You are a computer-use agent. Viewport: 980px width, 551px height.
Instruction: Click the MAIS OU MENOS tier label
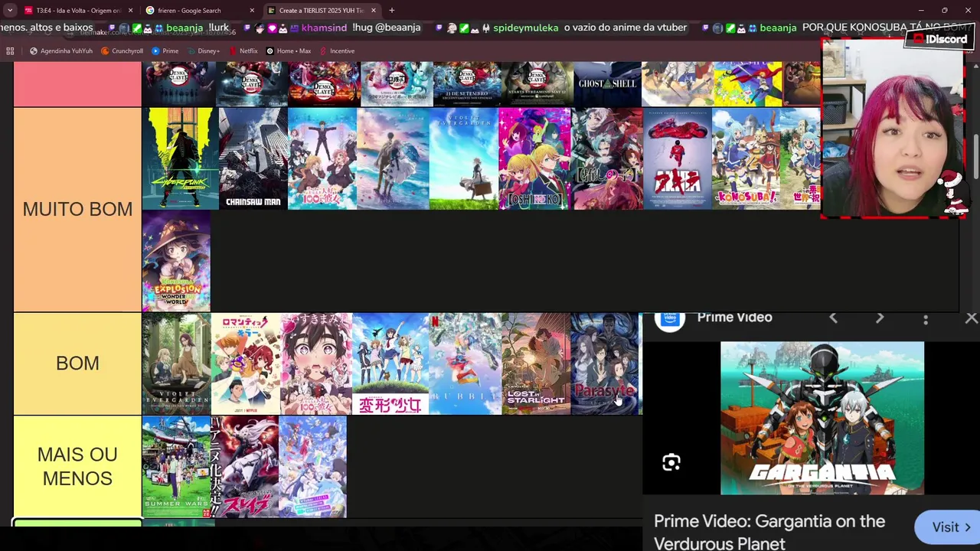coord(77,466)
